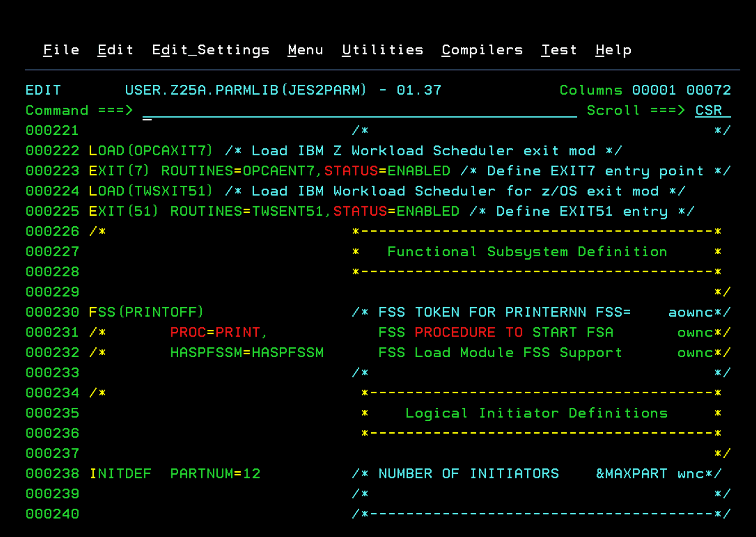Image resolution: width=756 pixels, height=537 pixels.
Task: Select line number 000238
Action: pyautogui.click(x=52, y=473)
